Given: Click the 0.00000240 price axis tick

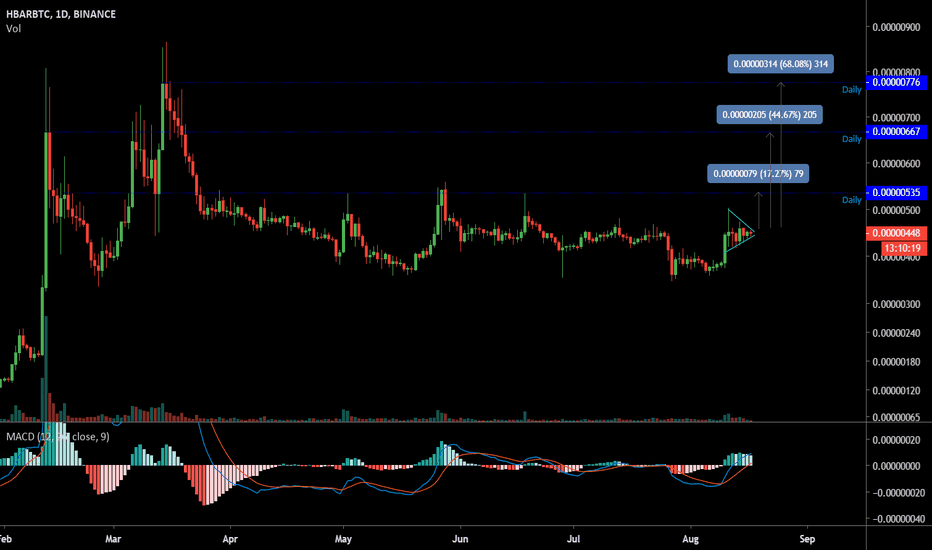Looking at the screenshot, I should point(896,333).
